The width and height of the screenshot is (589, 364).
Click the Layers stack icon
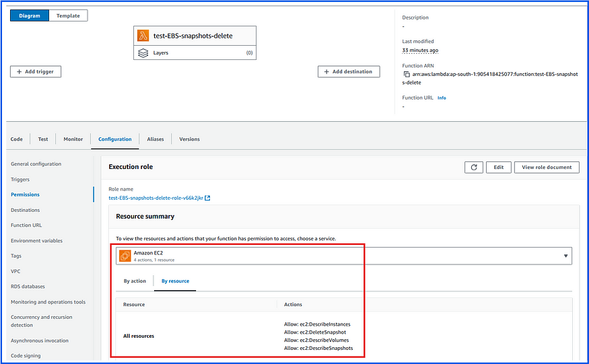(x=143, y=53)
